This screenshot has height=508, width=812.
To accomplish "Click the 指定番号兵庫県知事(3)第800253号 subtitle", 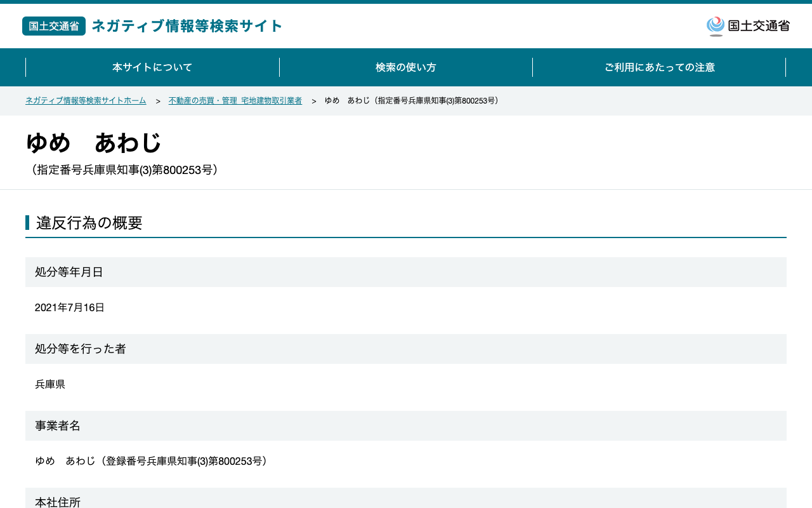I will coord(125,170).
